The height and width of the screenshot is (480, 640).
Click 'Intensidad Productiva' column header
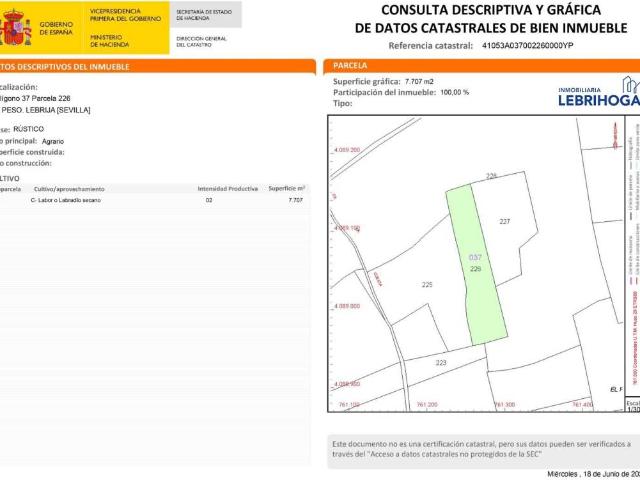(x=228, y=189)
